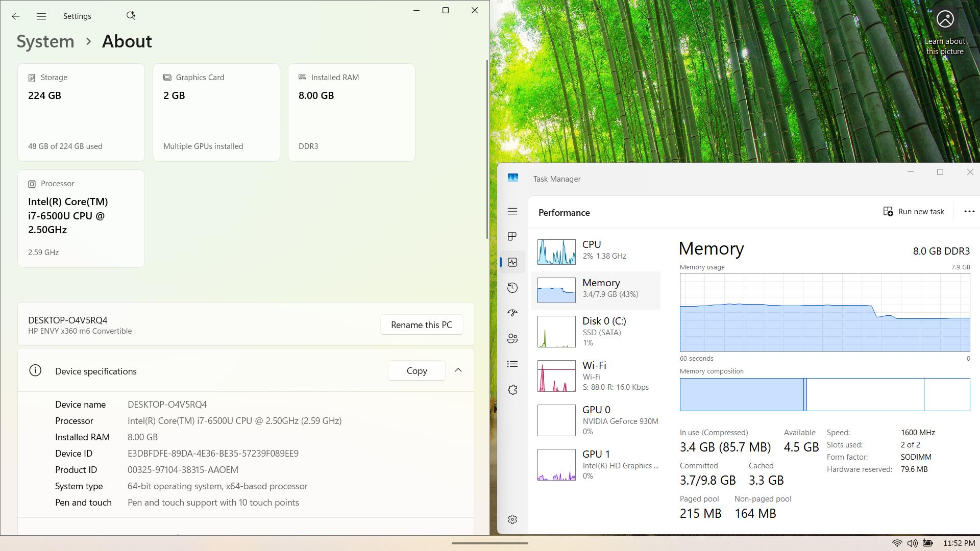Viewport: 980px width, 551px height.
Task: Click the Non-paged pool value 164 MB
Action: click(755, 513)
